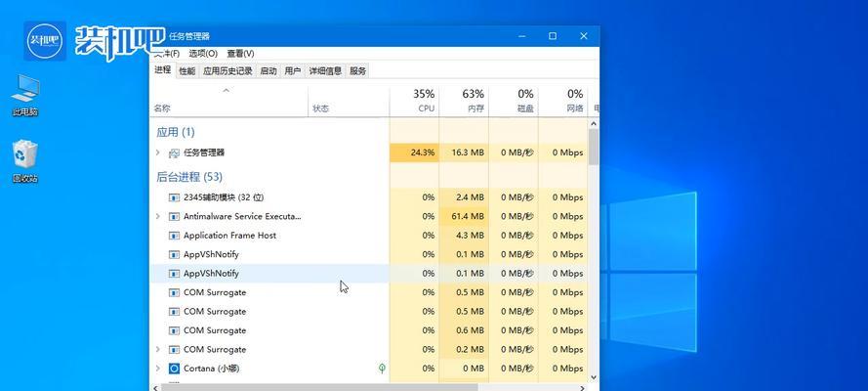868x391 pixels.
Task: Click the horizontal scrollbar right arrow
Action: click(582, 387)
